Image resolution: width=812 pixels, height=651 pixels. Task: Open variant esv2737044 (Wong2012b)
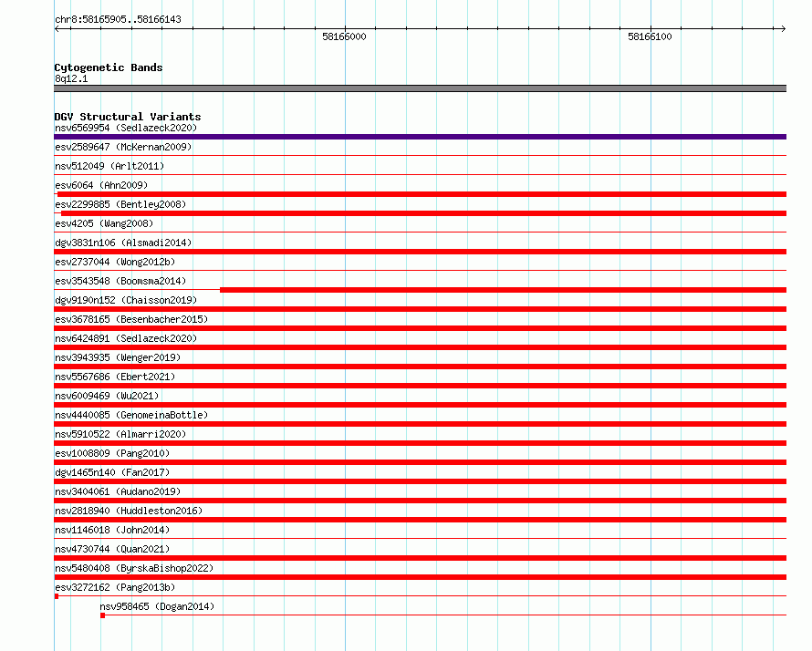[x=115, y=262]
